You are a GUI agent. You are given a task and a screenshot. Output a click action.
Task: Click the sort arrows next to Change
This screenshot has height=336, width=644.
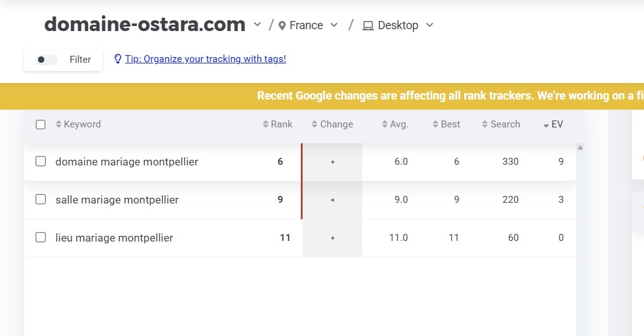tap(315, 124)
